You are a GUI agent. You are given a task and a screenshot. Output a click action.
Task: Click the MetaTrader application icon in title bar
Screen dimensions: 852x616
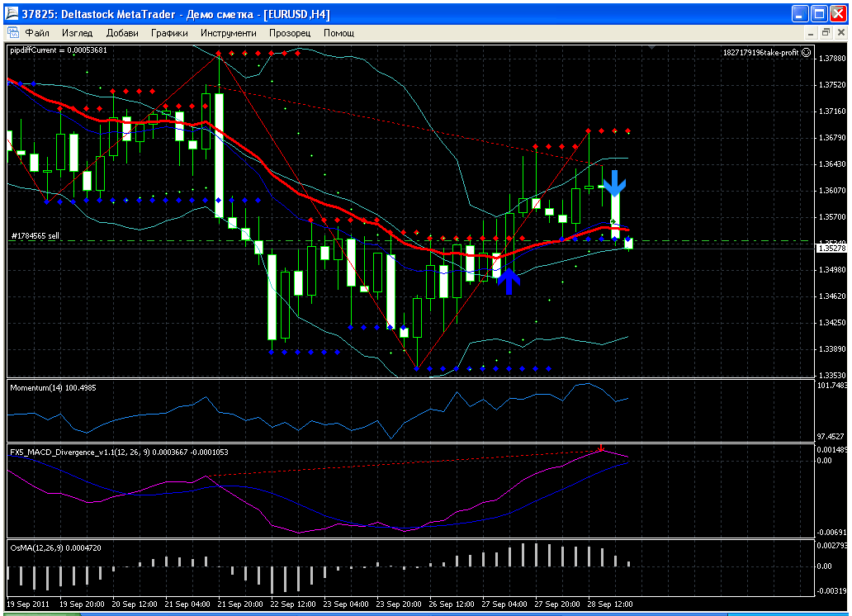click(12, 13)
